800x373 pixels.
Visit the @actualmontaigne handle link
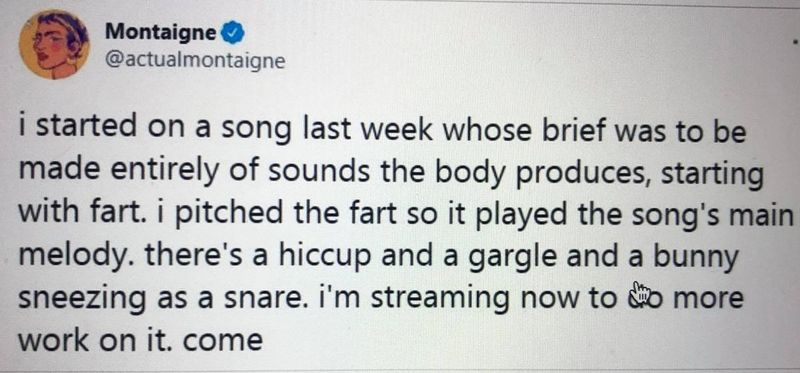(194, 61)
